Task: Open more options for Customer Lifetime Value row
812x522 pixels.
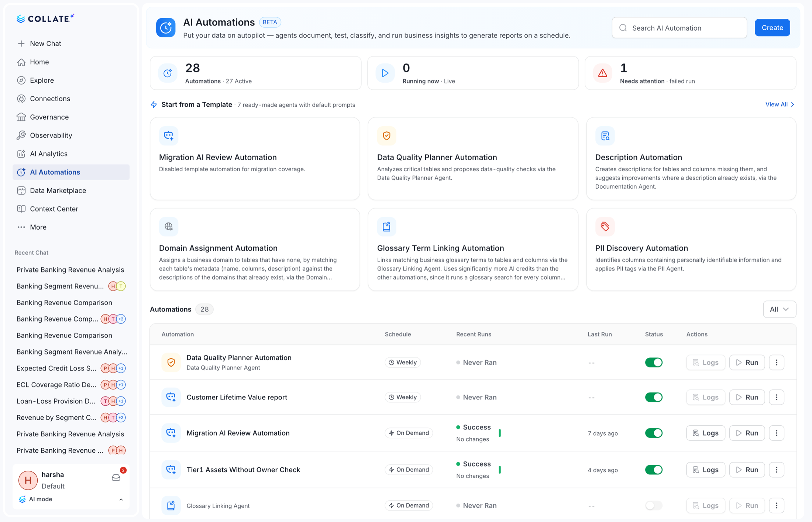Action: coord(777,397)
